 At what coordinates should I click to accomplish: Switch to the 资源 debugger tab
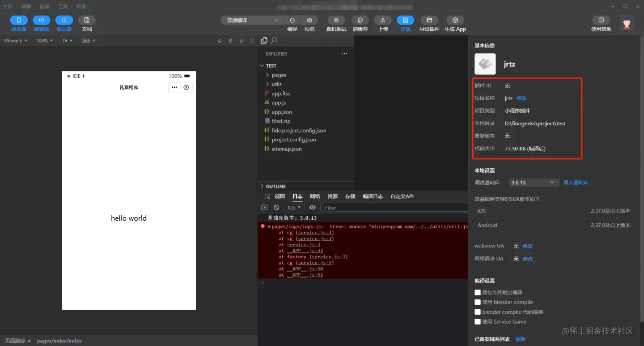[x=332, y=196]
